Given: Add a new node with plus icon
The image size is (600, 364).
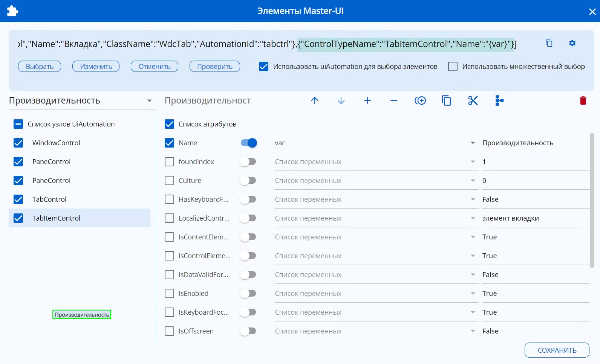Looking at the screenshot, I should 367,101.
